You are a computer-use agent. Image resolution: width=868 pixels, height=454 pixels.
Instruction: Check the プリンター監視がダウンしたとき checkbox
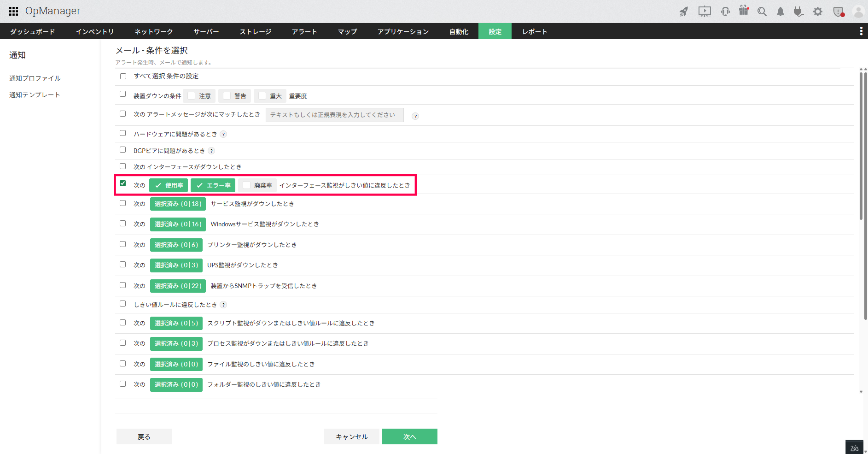point(123,244)
